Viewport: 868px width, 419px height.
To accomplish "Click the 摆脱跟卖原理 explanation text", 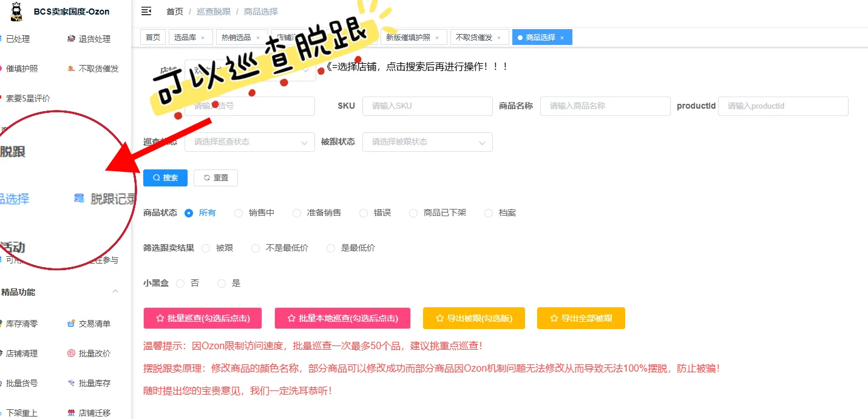I will coord(432,369).
